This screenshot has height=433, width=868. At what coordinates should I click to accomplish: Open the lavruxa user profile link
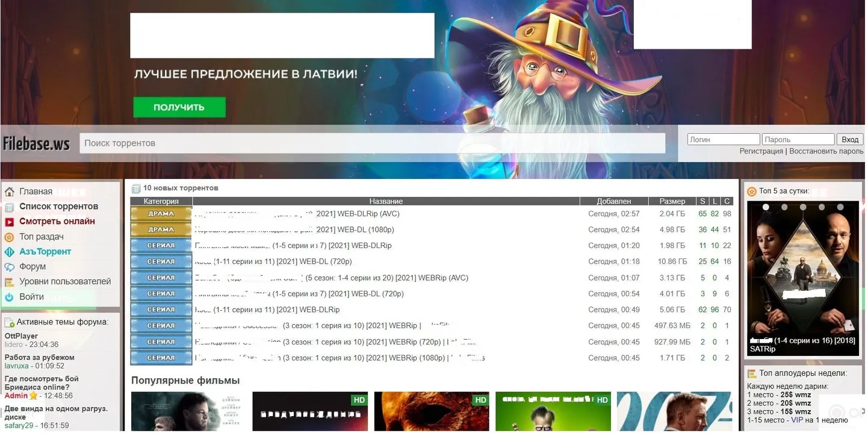click(x=16, y=366)
